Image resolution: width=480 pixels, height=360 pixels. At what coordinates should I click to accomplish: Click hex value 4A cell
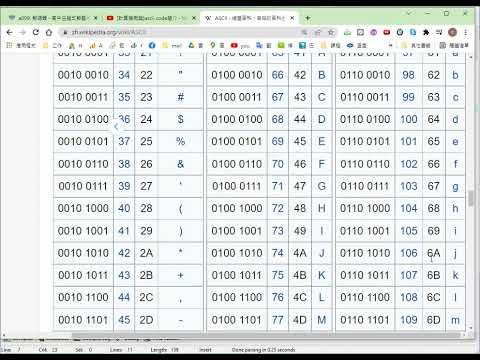click(300, 253)
